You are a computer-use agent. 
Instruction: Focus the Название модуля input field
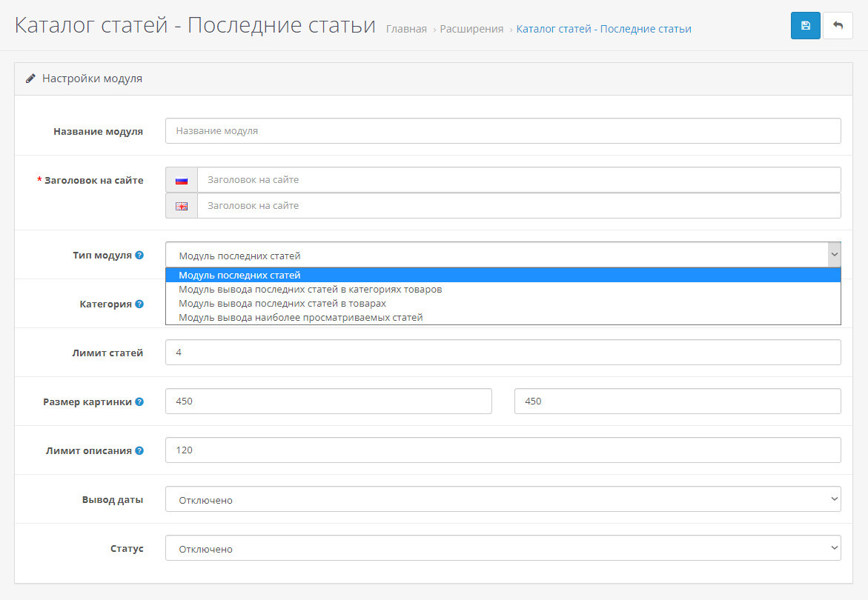[x=503, y=131]
